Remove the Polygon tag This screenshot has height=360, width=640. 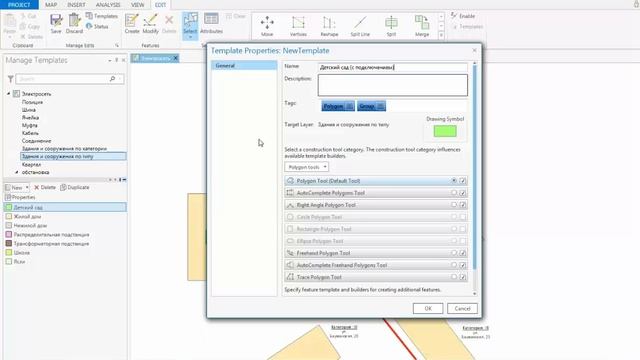[x=349, y=106]
